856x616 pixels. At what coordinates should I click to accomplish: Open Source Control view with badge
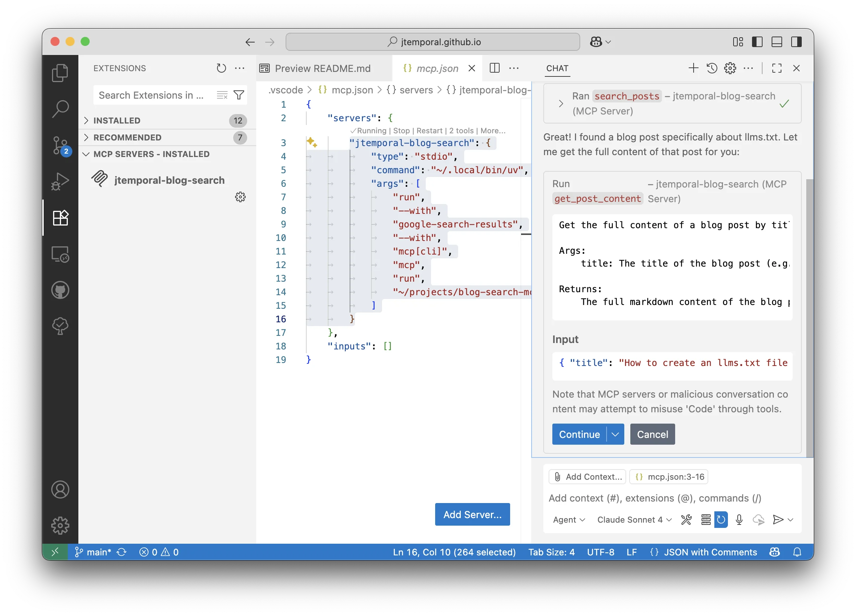tap(60, 145)
